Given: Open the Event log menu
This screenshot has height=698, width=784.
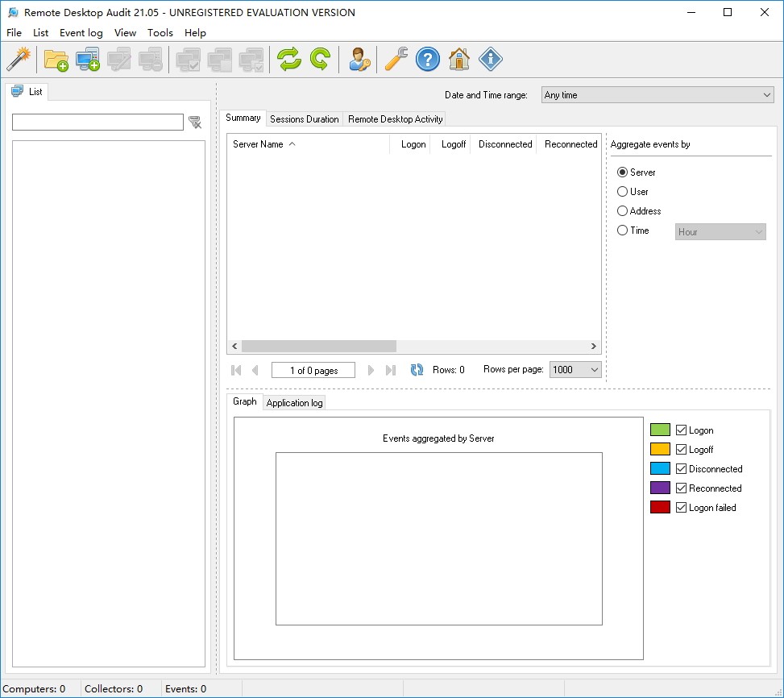Looking at the screenshot, I should (81, 32).
